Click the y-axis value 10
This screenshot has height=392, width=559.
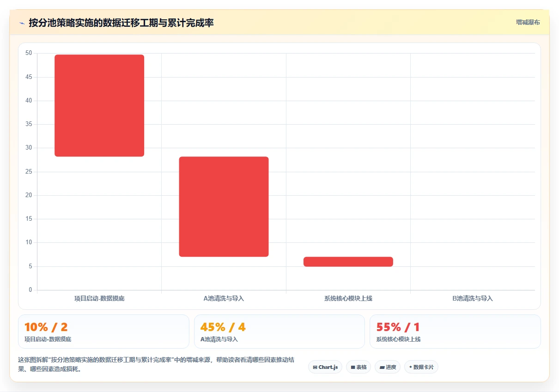coord(29,242)
